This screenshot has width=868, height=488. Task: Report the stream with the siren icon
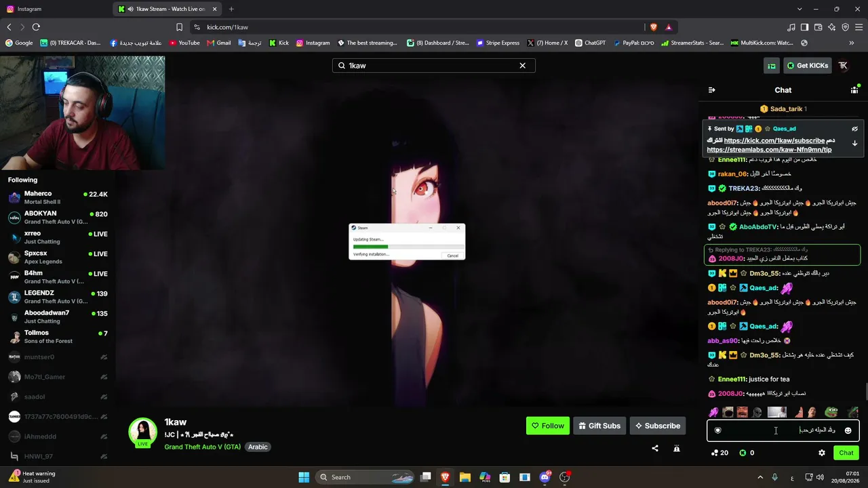click(x=676, y=448)
